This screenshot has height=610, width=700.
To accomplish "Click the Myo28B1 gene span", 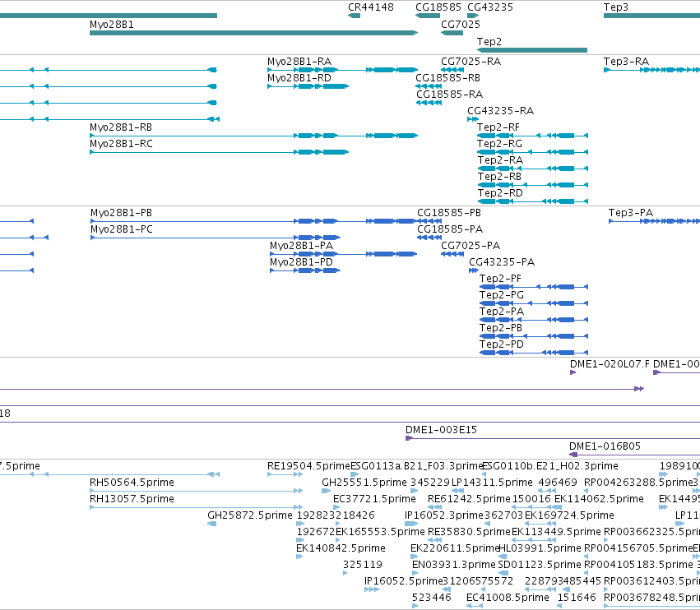I will (x=253, y=33).
